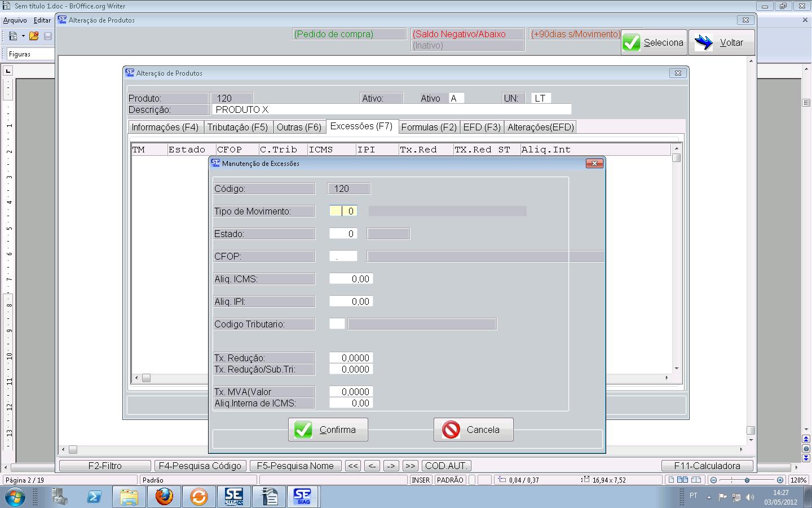Open Windows Explorer folder in taskbar

[129, 497]
